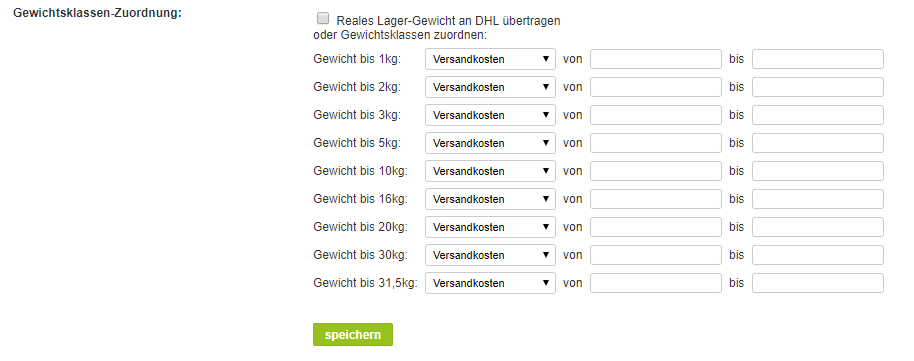Open Versandkosten dropdown for Gewicht bis 2kg
This screenshot has width=914, height=361.
pyautogui.click(x=490, y=87)
